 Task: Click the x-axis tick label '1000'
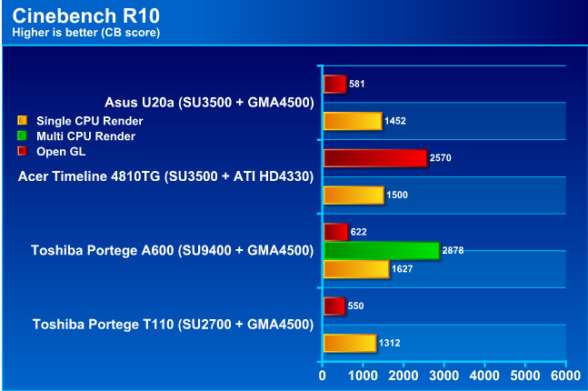363,376
